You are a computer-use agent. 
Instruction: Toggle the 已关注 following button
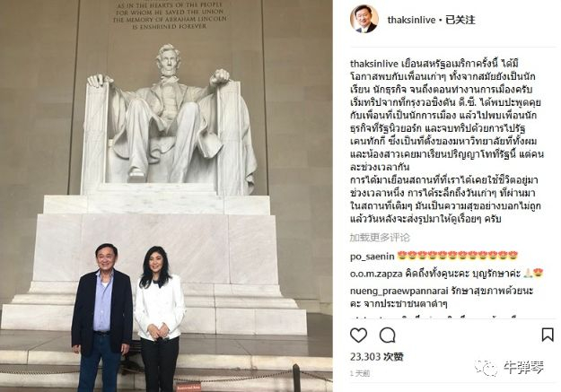(460, 20)
